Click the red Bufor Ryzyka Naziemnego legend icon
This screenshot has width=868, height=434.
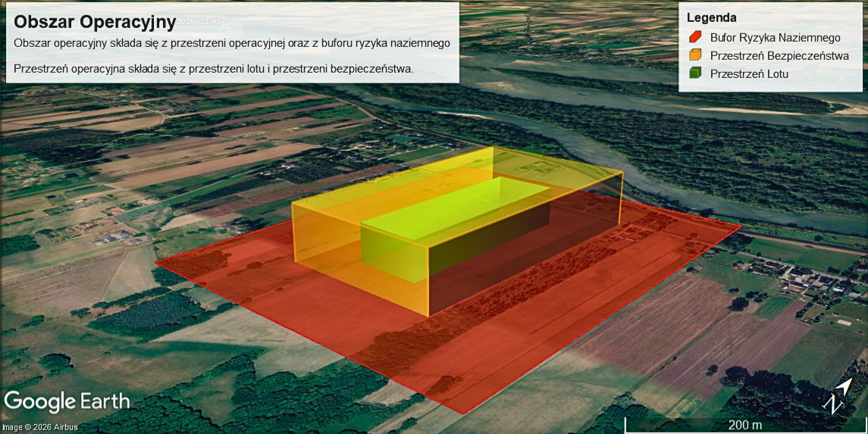695,38
